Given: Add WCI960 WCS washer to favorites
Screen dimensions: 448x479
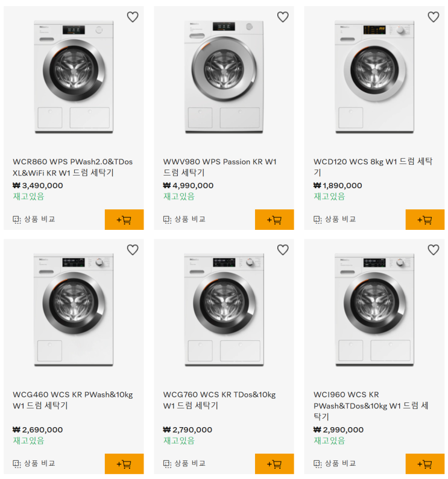Looking at the screenshot, I should (433, 250).
